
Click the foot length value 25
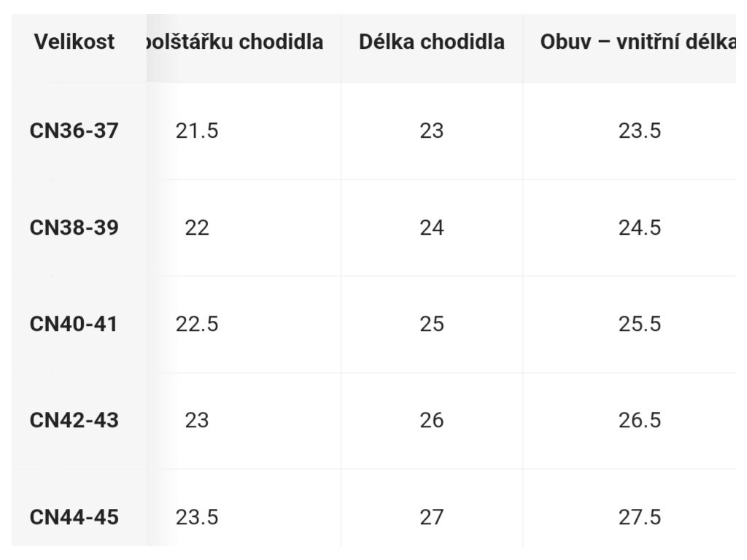[432, 324]
